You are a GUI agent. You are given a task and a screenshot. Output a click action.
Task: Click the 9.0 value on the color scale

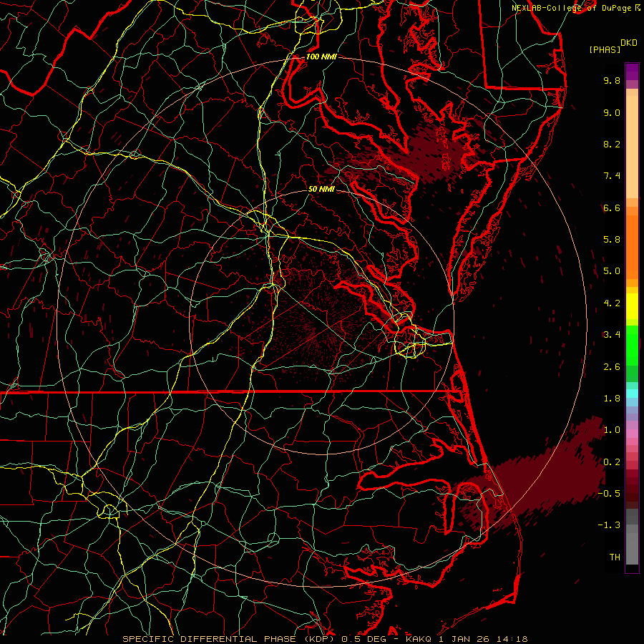pos(612,112)
